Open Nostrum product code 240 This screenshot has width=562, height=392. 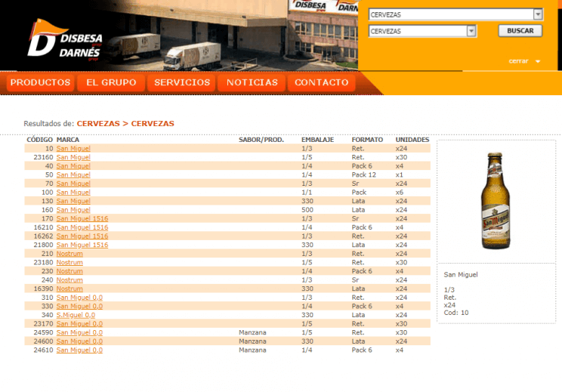pos(69,280)
